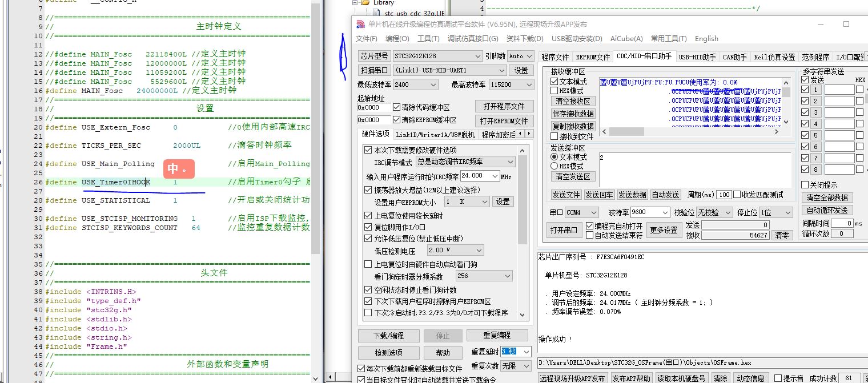Screen dimensions: 868x383
Task: Click the 下载/编程 button
Action: [x=389, y=335]
